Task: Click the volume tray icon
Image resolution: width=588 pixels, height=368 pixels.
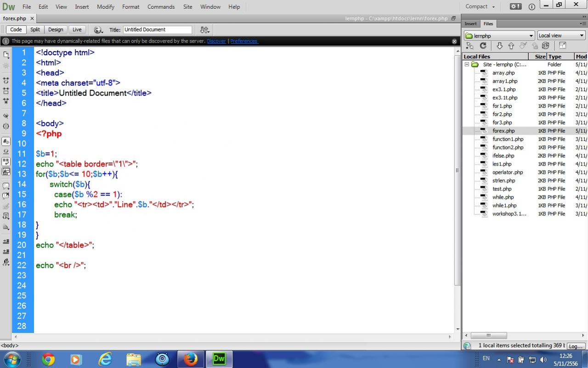Action: click(543, 359)
